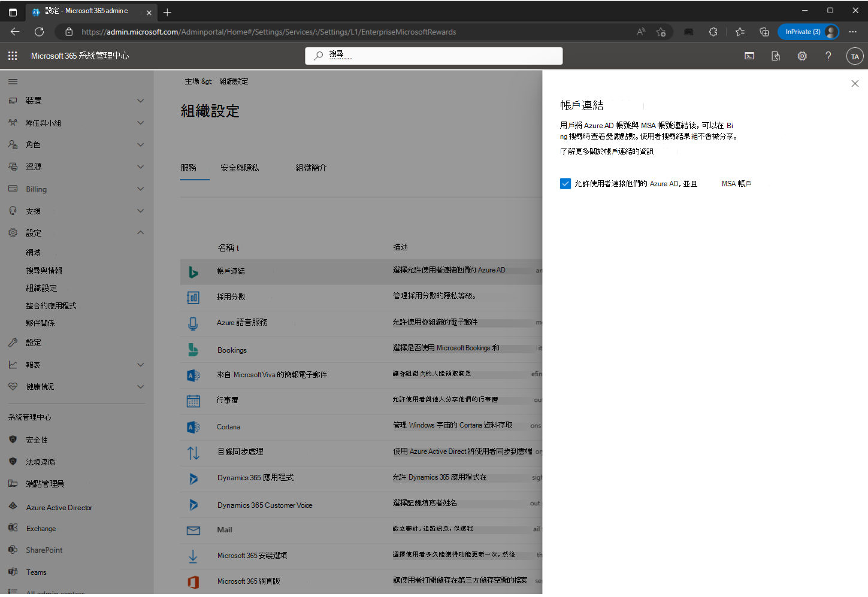The image size is (868, 597).
Task: Open the browser extensions puzzle icon
Action: click(713, 32)
